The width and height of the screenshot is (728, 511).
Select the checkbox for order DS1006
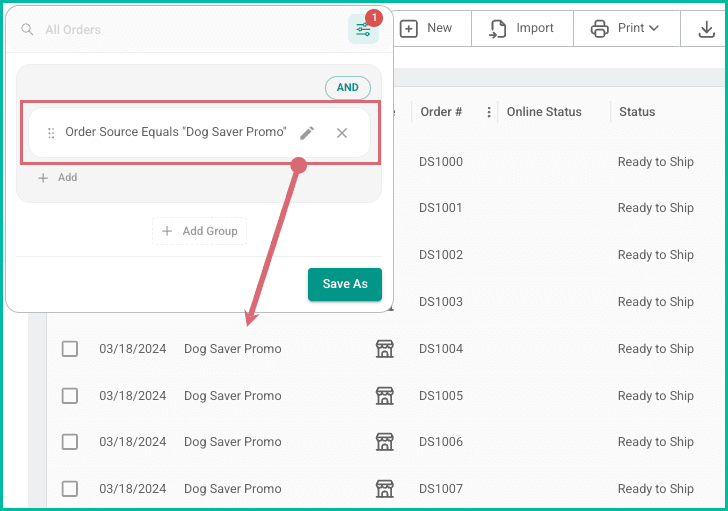click(70, 442)
